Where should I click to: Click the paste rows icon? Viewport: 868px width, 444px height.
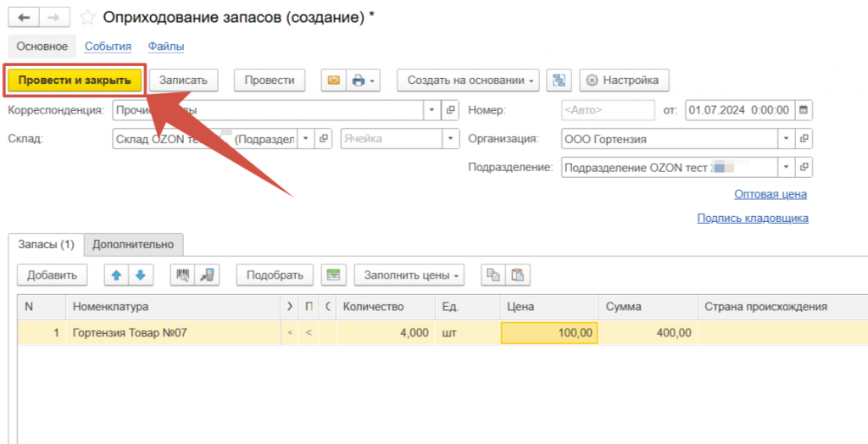pos(517,275)
